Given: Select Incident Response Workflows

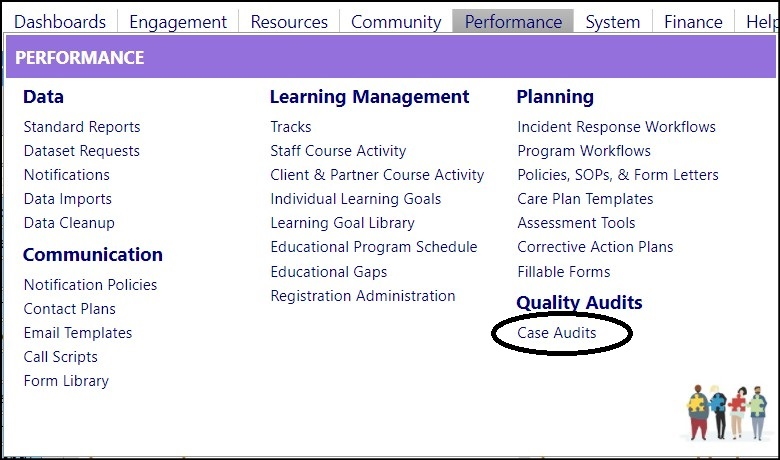Looking at the screenshot, I should pyautogui.click(x=616, y=127).
